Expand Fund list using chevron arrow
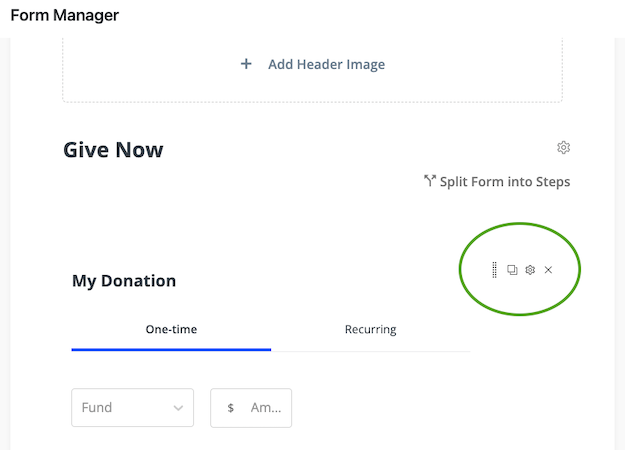This screenshot has width=625, height=450. (x=178, y=408)
